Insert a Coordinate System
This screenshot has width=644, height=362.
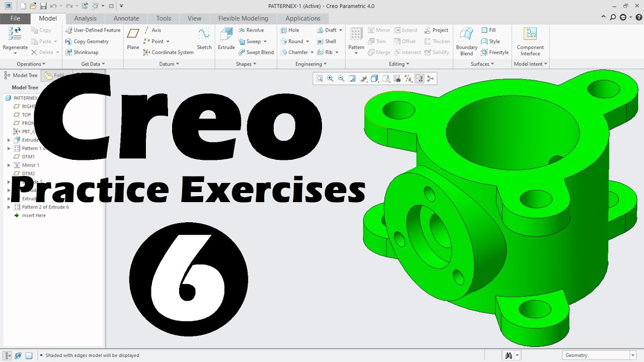pos(169,52)
